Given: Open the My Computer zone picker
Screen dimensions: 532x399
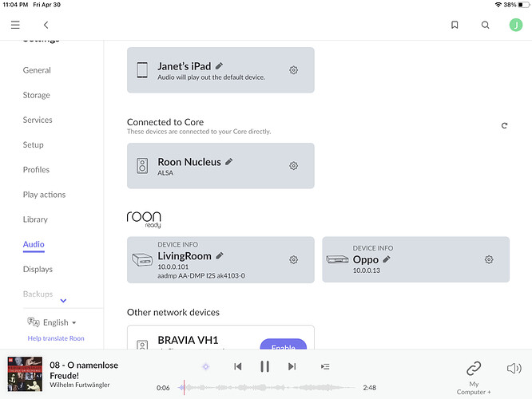Looking at the screenshot, I should [474, 377].
